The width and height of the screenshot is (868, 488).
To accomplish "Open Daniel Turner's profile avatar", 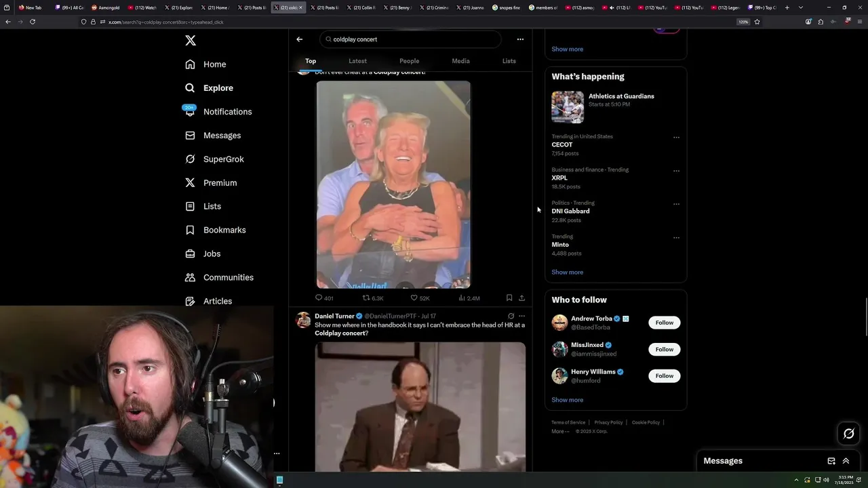I will pyautogui.click(x=303, y=320).
